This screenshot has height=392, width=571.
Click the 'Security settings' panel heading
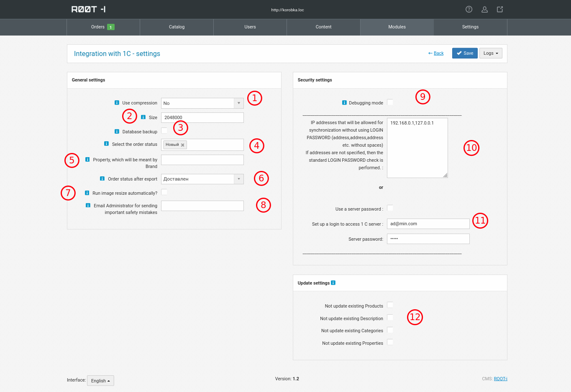315,80
